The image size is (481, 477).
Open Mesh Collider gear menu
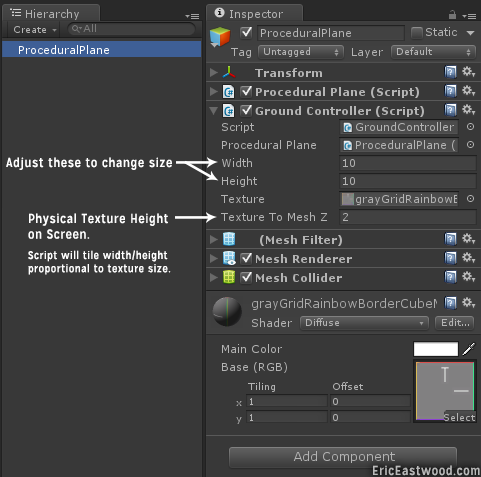[x=468, y=277]
